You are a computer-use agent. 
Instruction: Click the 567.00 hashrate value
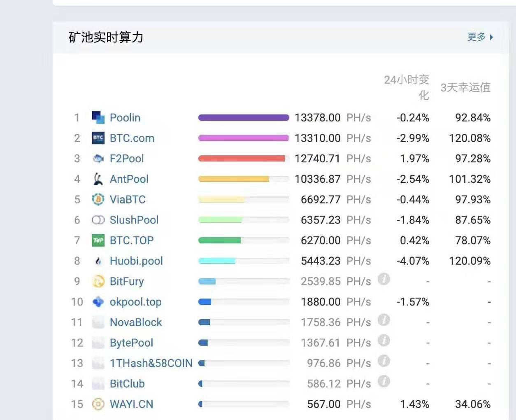coord(324,404)
